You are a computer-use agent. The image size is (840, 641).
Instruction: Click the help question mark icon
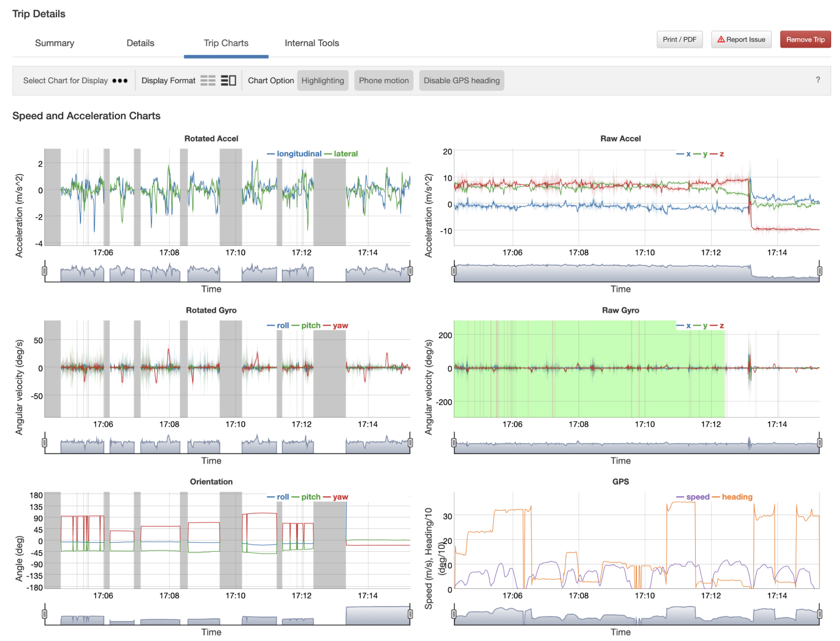(818, 80)
